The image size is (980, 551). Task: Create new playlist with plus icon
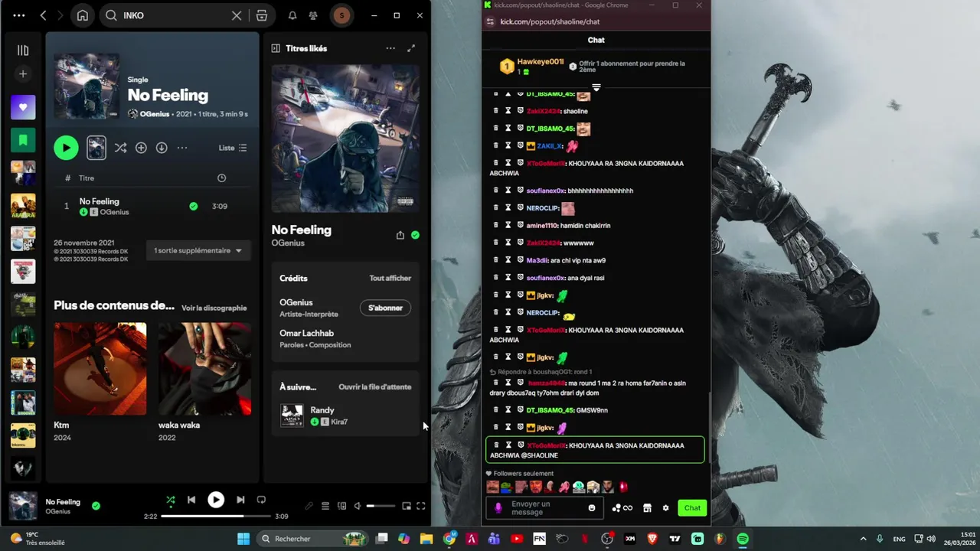23,74
